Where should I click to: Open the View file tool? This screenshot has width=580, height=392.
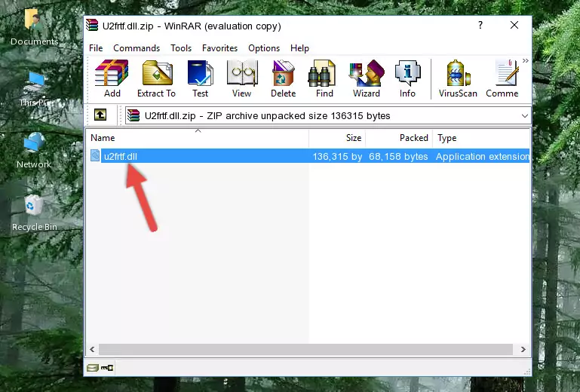tap(242, 78)
